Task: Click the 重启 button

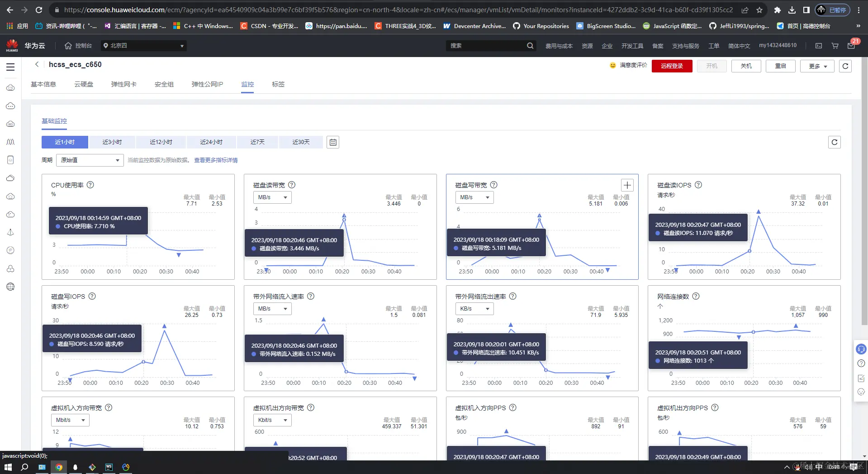Action: coord(781,66)
